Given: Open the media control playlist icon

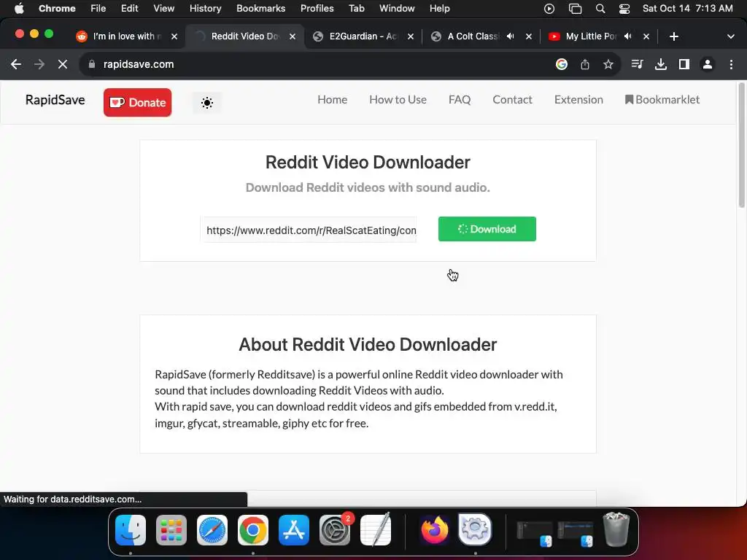Looking at the screenshot, I should 637,64.
